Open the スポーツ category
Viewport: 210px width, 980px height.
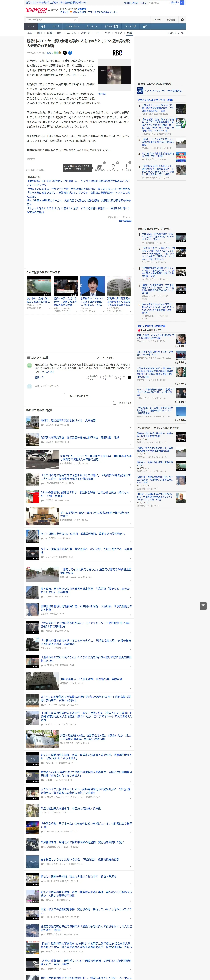pyautogui.click(x=86, y=33)
